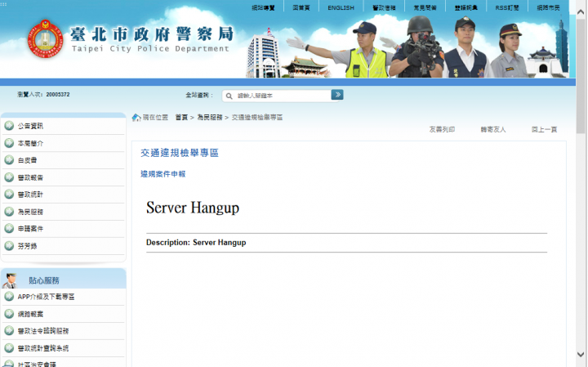588x367 pixels.
Task: Click 交通違規檢舉專區 in the breadcrumb
Action: [257, 118]
